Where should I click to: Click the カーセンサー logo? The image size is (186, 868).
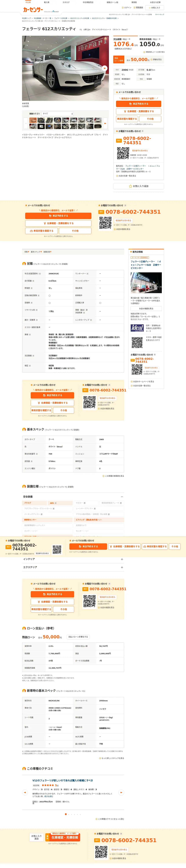click(x=33, y=10)
